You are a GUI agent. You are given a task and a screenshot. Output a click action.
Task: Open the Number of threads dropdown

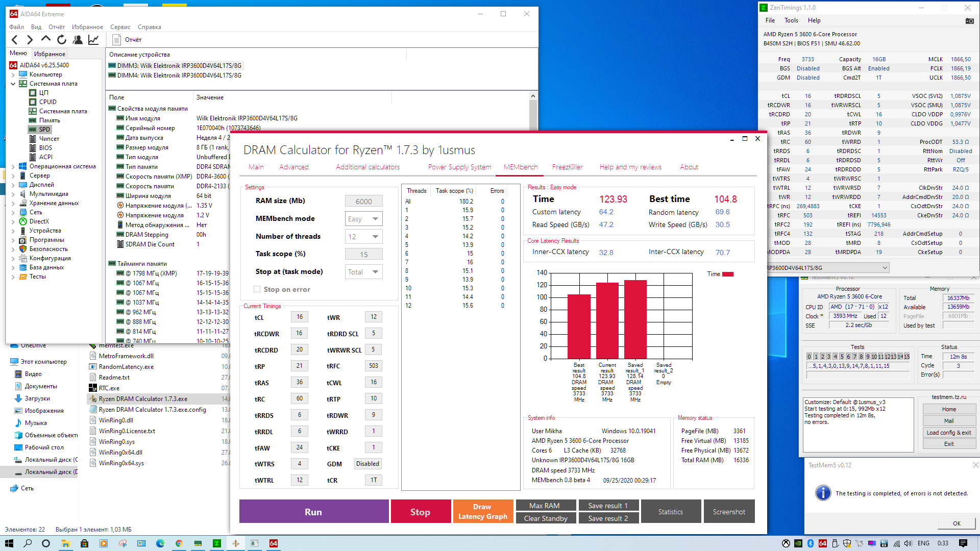(x=364, y=237)
